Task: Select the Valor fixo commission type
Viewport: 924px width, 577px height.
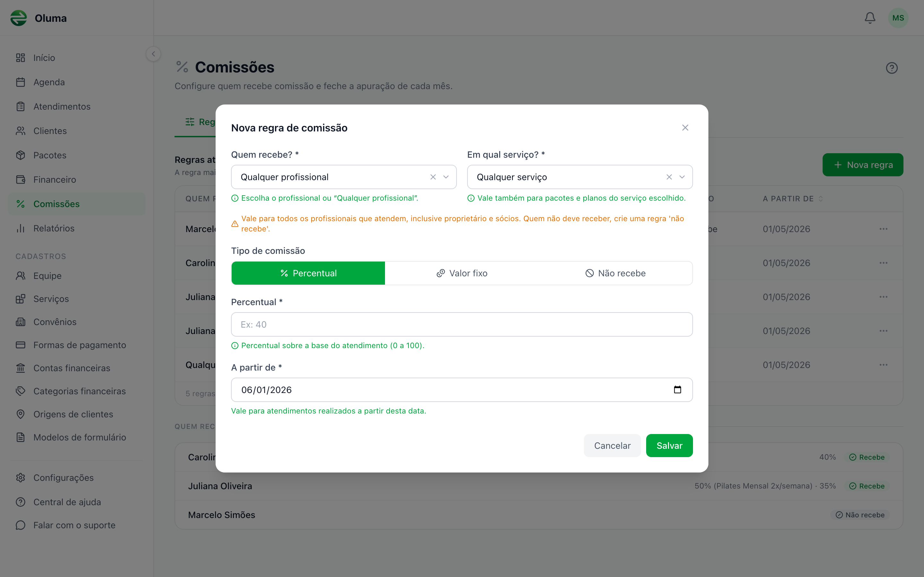Action: click(462, 273)
